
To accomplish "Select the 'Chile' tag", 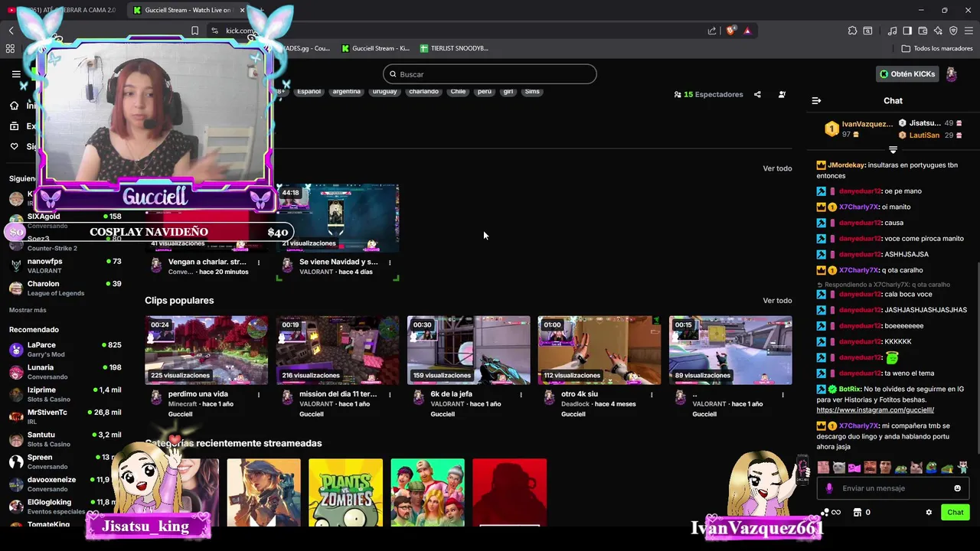I will [x=458, y=91].
